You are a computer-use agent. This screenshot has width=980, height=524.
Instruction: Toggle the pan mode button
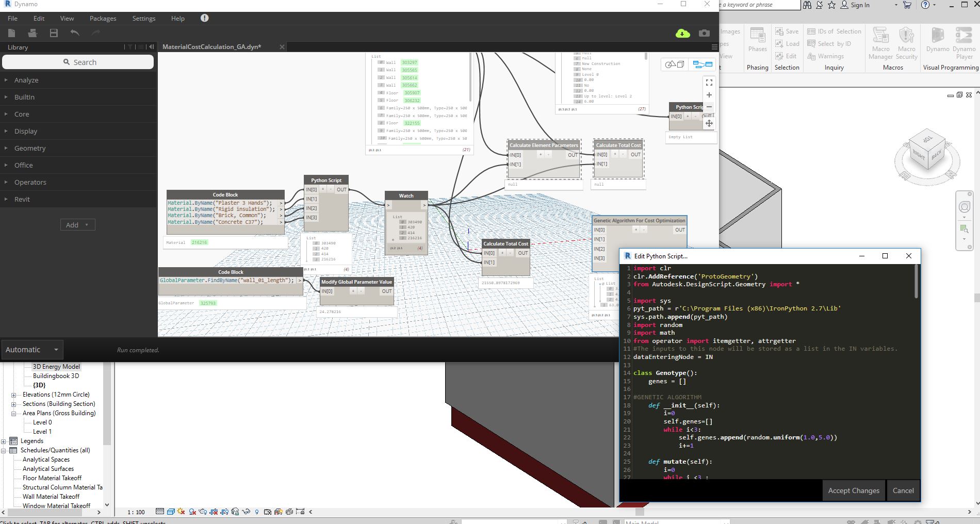click(x=709, y=123)
